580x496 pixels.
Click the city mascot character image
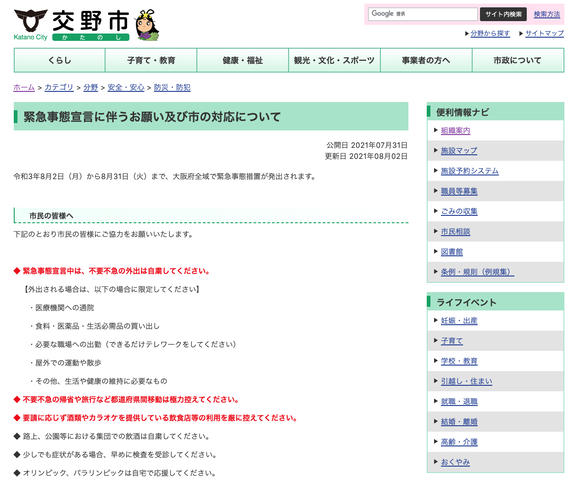pos(147,25)
